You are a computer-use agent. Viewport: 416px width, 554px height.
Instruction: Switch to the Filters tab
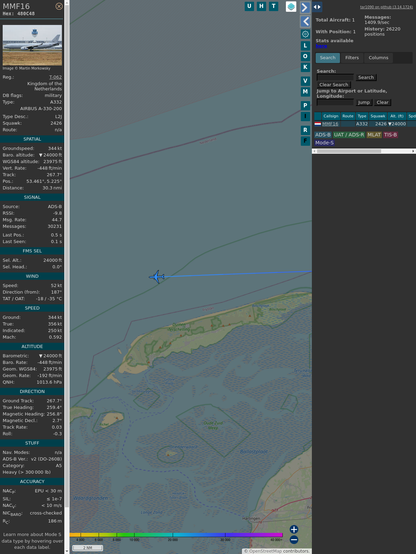coord(352,58)
